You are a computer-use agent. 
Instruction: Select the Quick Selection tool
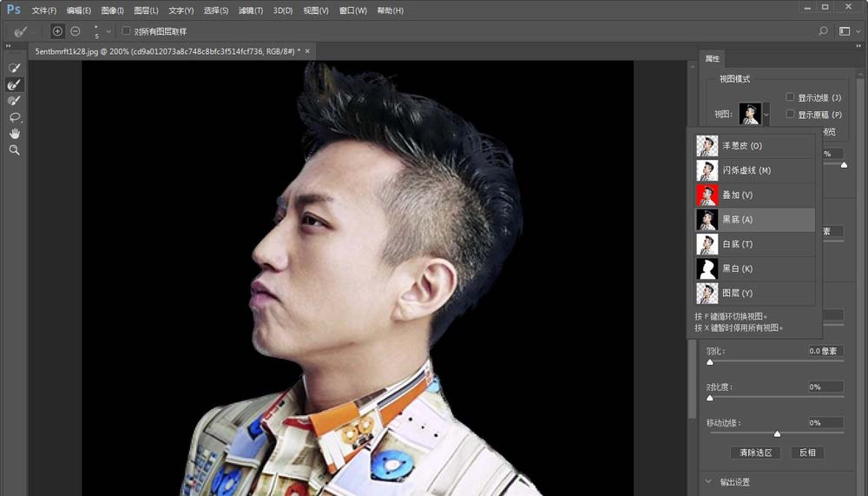tap(14, 68)
